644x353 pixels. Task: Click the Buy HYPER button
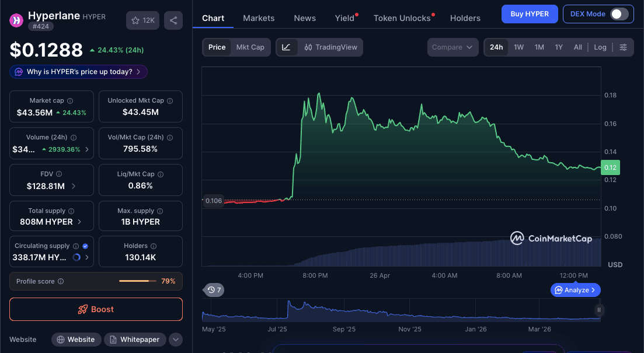coord(529,14)
